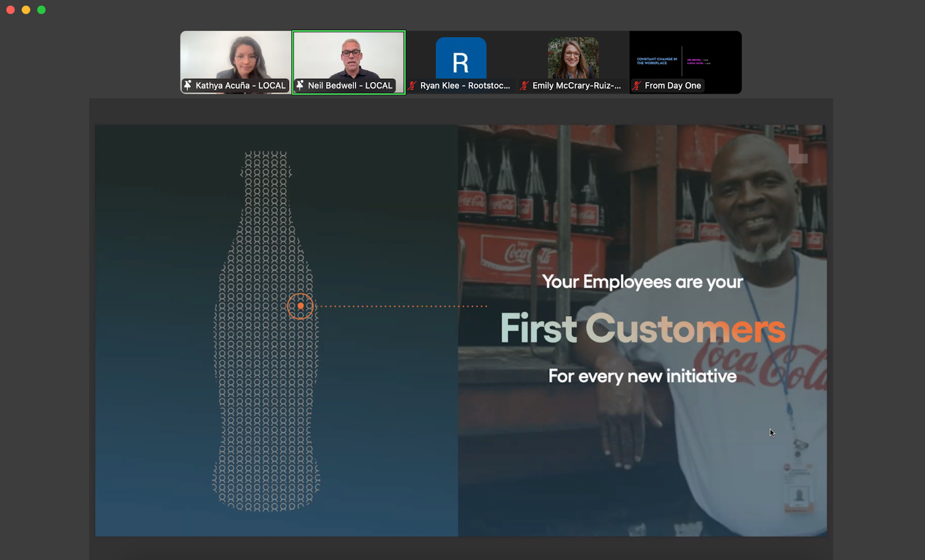Screen dimensions: 925x560
Task: Open the From Day One participant tile
Action: 685,62
